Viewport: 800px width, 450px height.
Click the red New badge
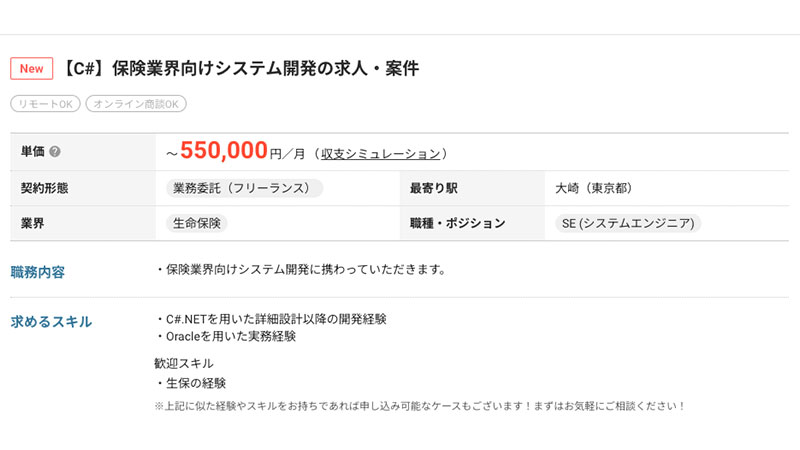tap(31, 69)
